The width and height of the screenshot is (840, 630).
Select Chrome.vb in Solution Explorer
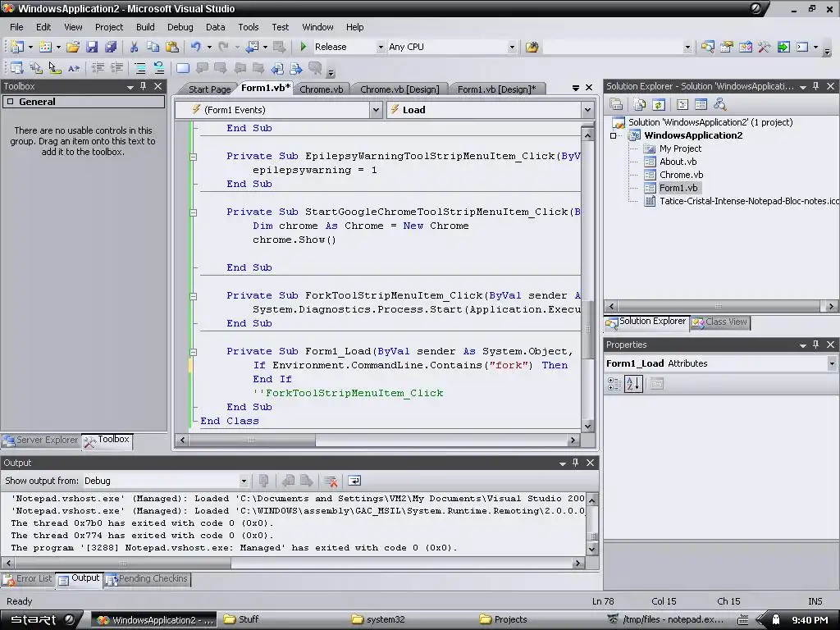[x=681, y=175]
